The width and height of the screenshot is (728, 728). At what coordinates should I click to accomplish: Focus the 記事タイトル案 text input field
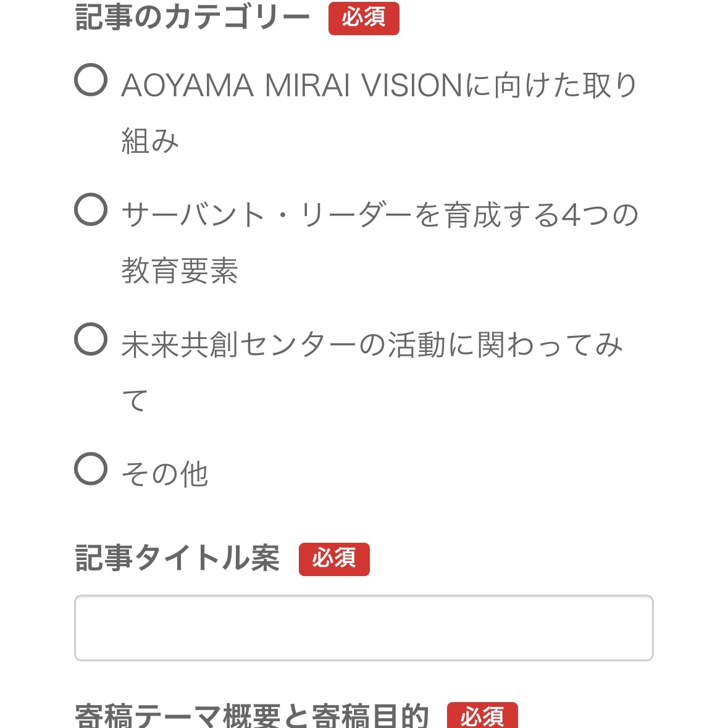coord(364,628)
